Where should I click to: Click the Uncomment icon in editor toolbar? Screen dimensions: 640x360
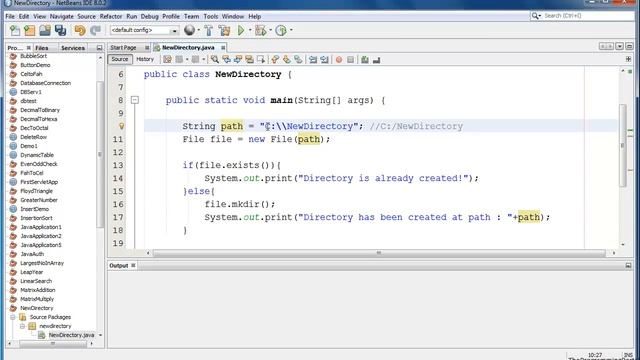click(376, 60)
